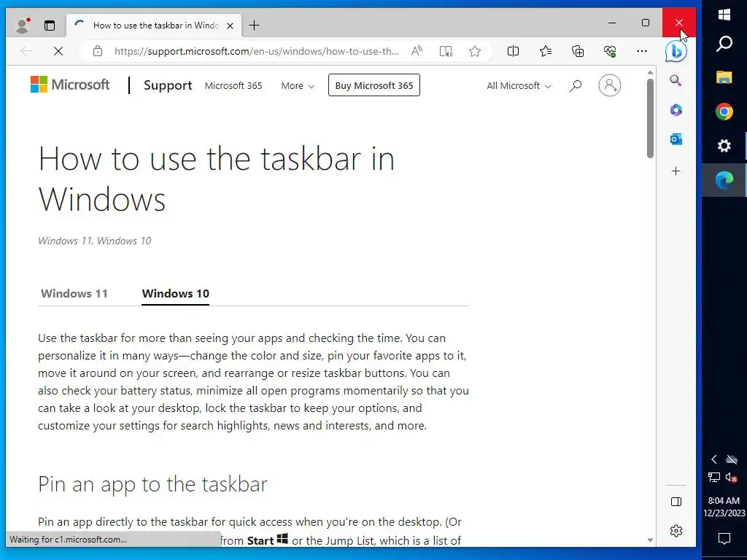
Task: Click scrollbar up arrow
Action: coord(650,72)
